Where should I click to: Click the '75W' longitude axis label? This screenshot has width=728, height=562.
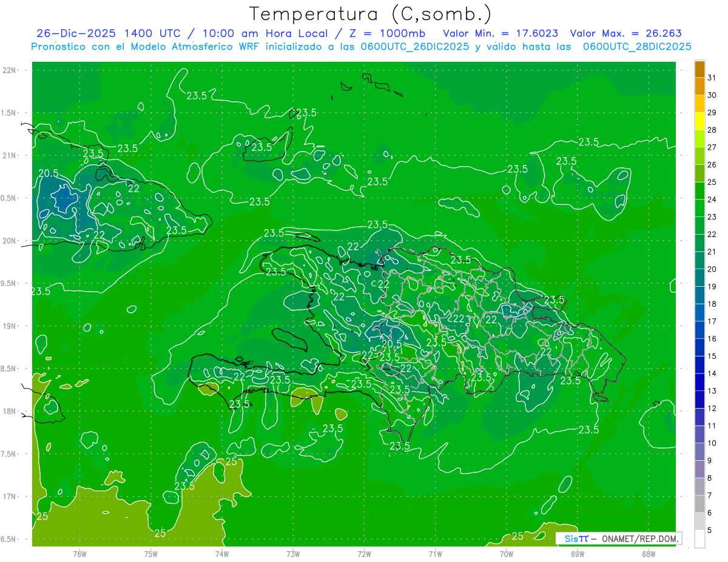click(150, 554)
